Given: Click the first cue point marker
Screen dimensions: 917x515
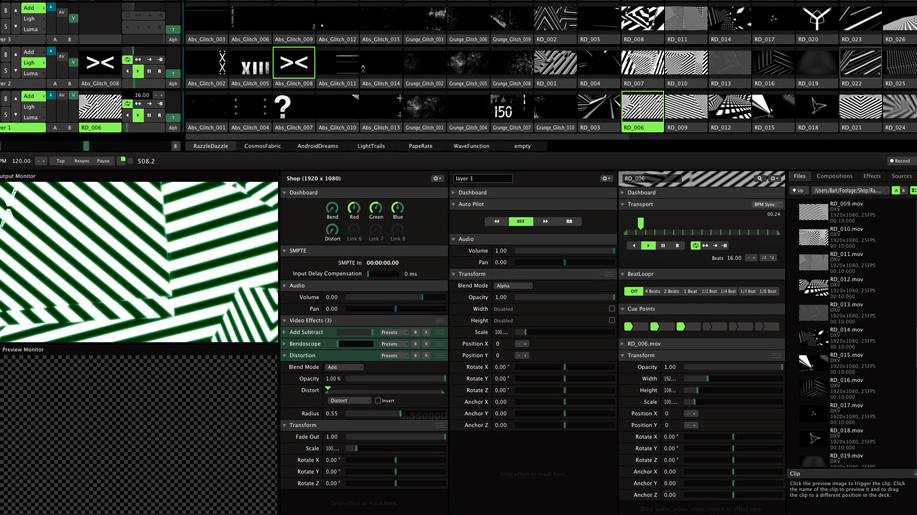Looking at the screenshot, I should 629,326.
